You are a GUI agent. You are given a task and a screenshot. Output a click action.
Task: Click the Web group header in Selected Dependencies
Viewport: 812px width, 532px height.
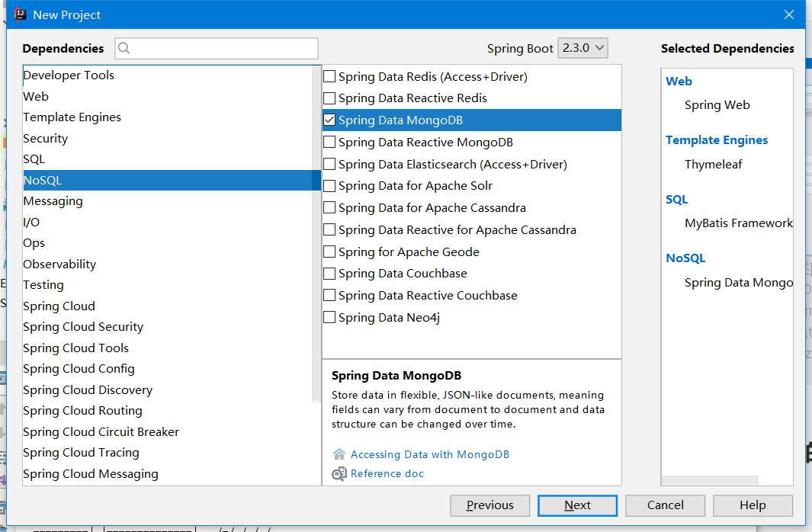679,82
